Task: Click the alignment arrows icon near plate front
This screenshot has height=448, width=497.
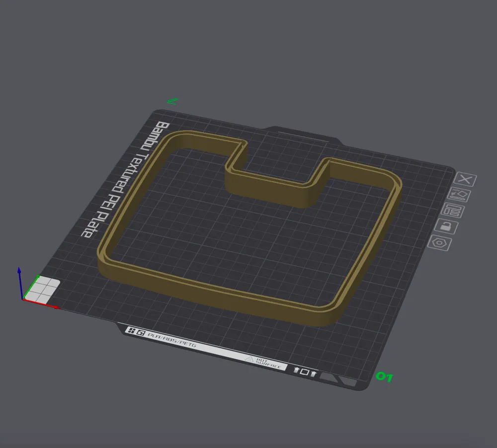Action: pos(305,372)
